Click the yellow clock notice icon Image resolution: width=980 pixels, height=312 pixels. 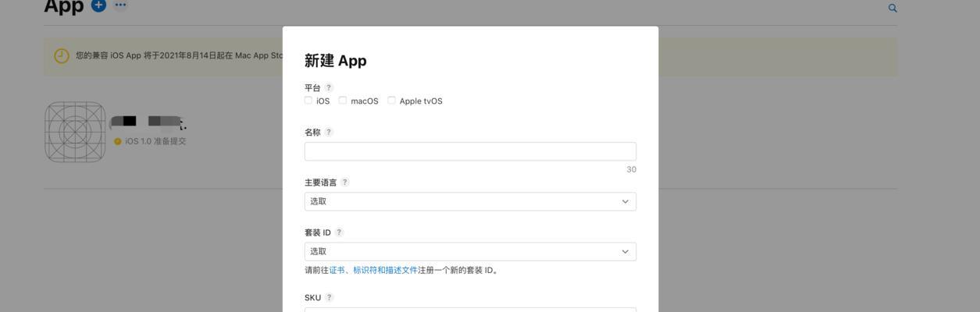pos(62,56)
